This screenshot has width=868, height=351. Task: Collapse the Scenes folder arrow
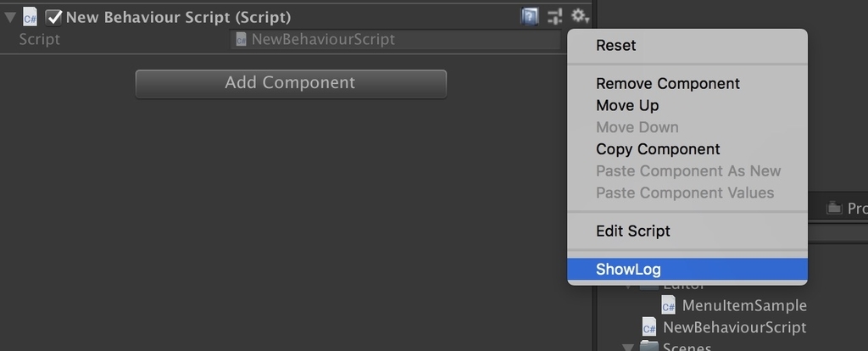tap(628, 347)
